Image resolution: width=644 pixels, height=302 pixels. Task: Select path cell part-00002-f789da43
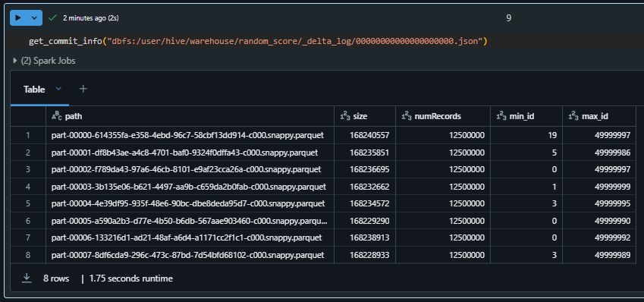tap(190, 169)
